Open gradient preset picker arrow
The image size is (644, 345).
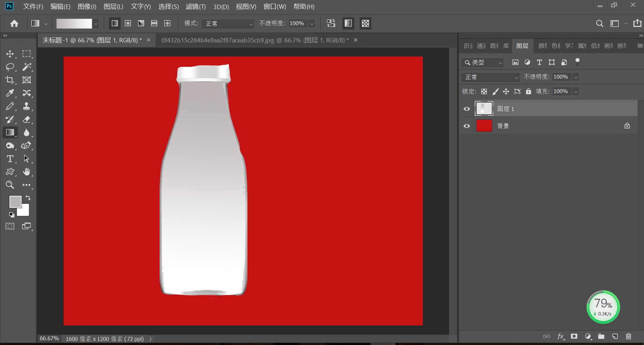(x=96, y=24)
